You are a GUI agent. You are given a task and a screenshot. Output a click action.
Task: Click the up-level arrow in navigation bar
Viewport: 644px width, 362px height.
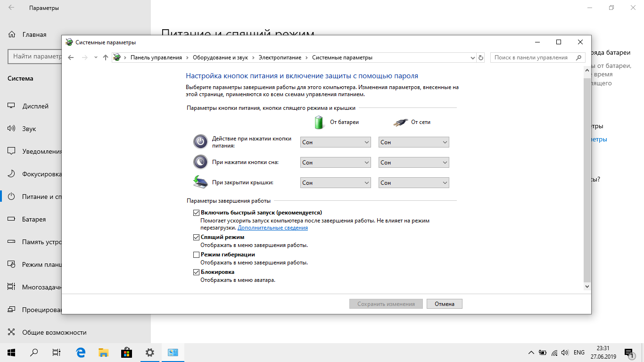point(106,58)
